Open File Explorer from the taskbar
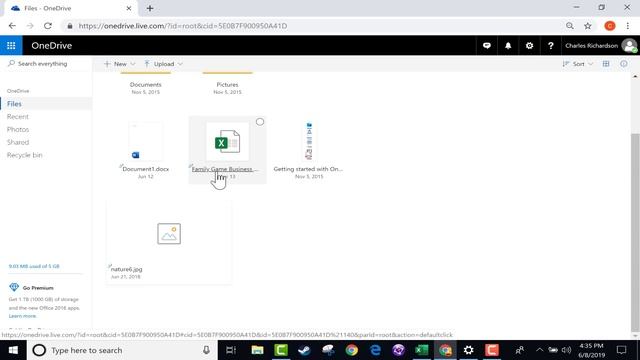The width and height of the screenshot is (640, 360). [x=257, y=350]
